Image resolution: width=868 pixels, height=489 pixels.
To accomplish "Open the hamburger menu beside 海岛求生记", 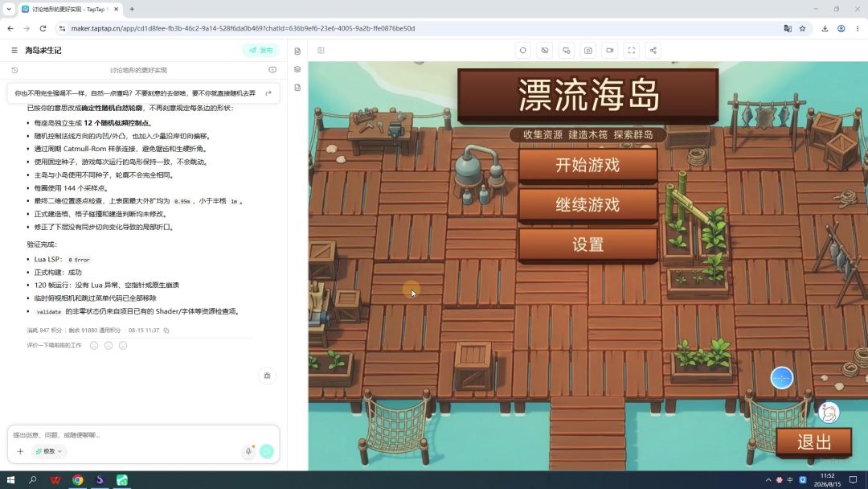I will (14, 51).
